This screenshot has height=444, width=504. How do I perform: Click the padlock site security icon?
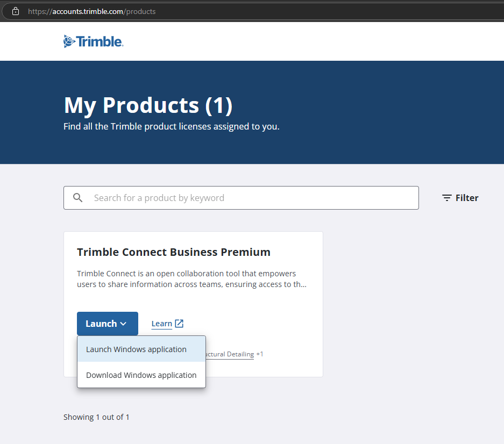[16, 11]
